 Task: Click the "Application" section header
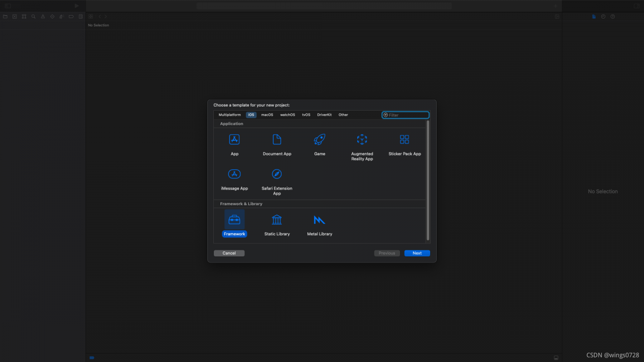(x=231, y=124)
